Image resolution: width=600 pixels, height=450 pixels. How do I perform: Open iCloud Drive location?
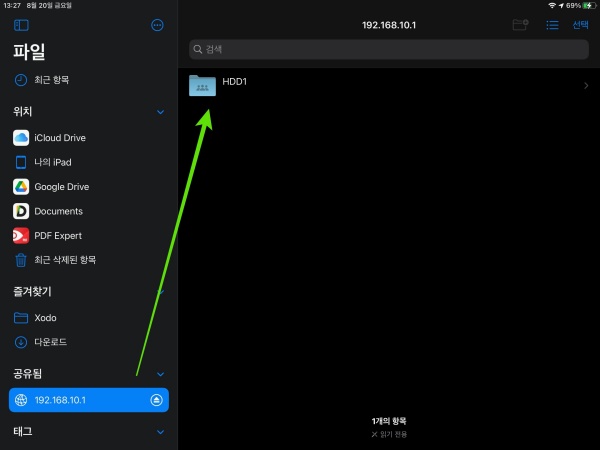(59, 137)
